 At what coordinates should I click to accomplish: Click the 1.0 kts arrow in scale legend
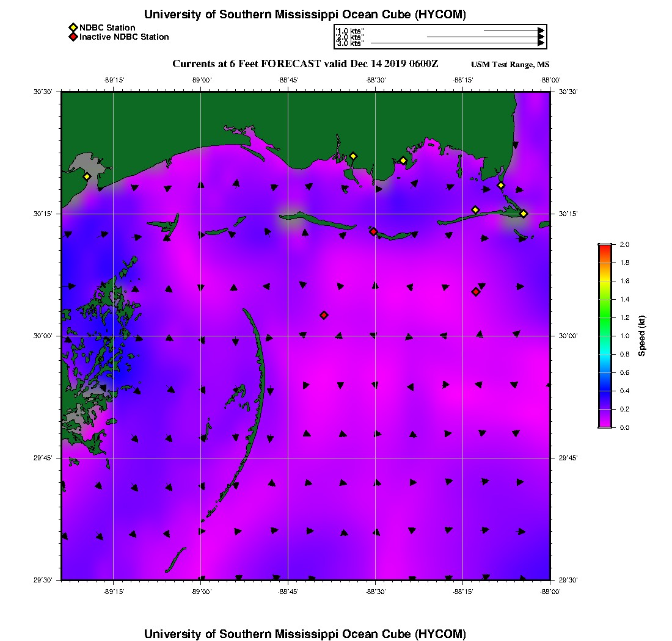point(514,31)
